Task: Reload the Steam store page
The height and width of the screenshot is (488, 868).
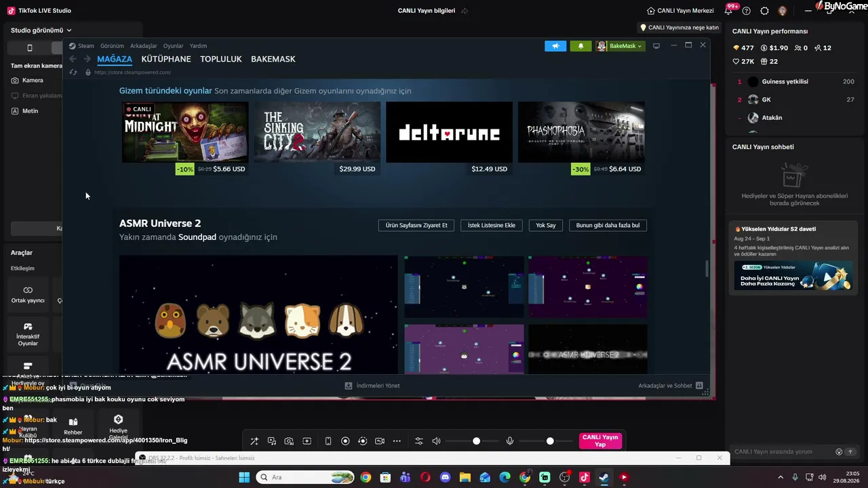Action: coord(73,73)
